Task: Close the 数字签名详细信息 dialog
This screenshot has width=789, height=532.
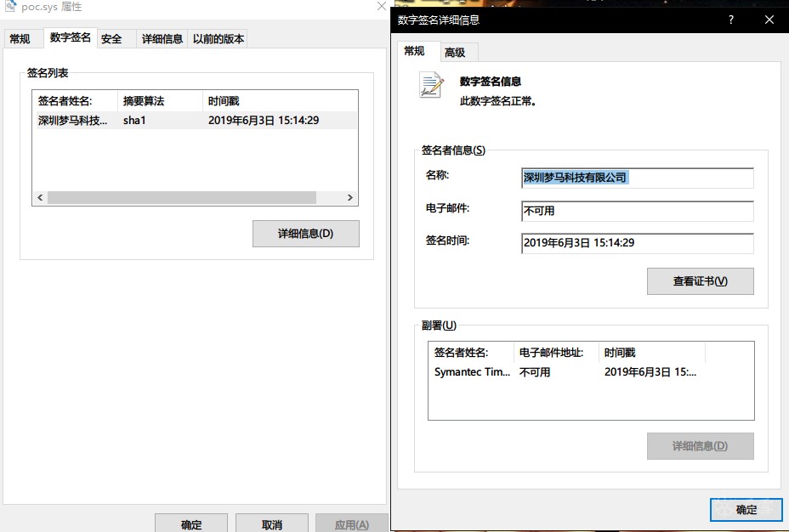Action: pos(769,20)
